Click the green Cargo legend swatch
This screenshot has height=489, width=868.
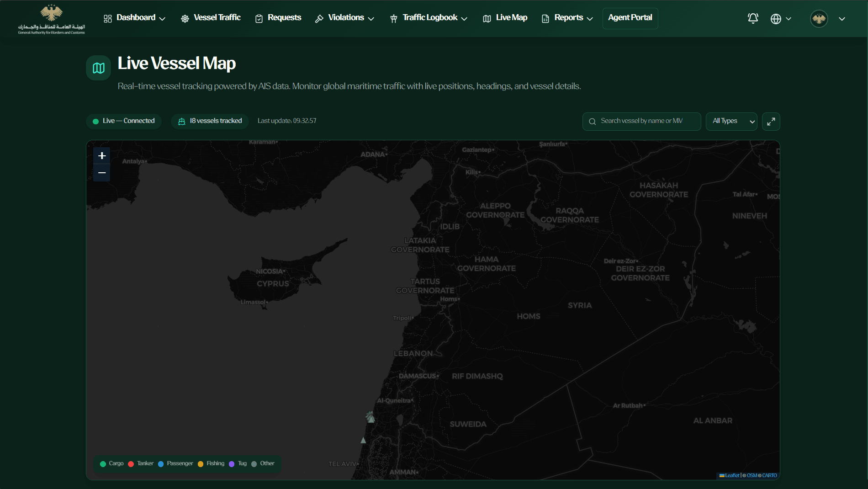click(103, 464)
